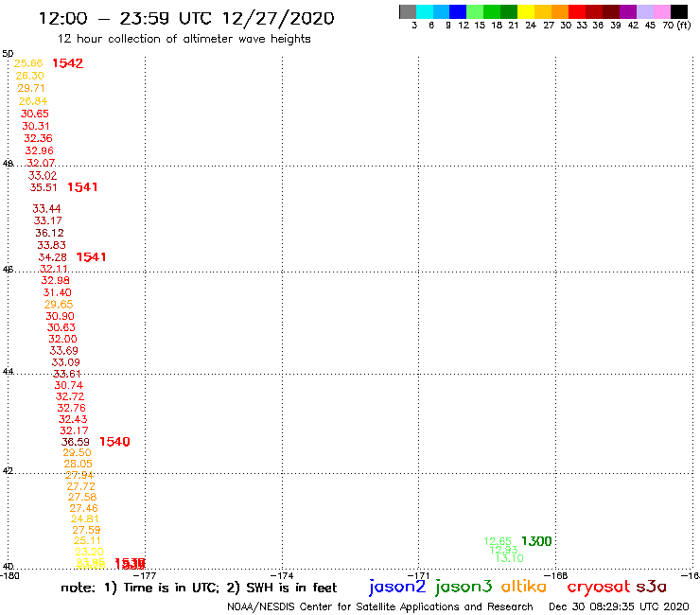Select wave height value 30.31

click(36, 127)
